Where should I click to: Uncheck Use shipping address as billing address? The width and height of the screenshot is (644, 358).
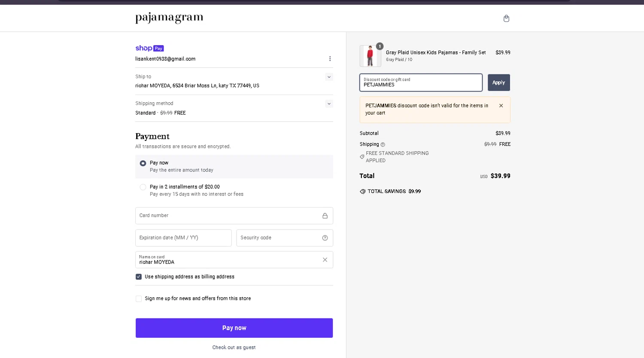[x=139, y=277]
